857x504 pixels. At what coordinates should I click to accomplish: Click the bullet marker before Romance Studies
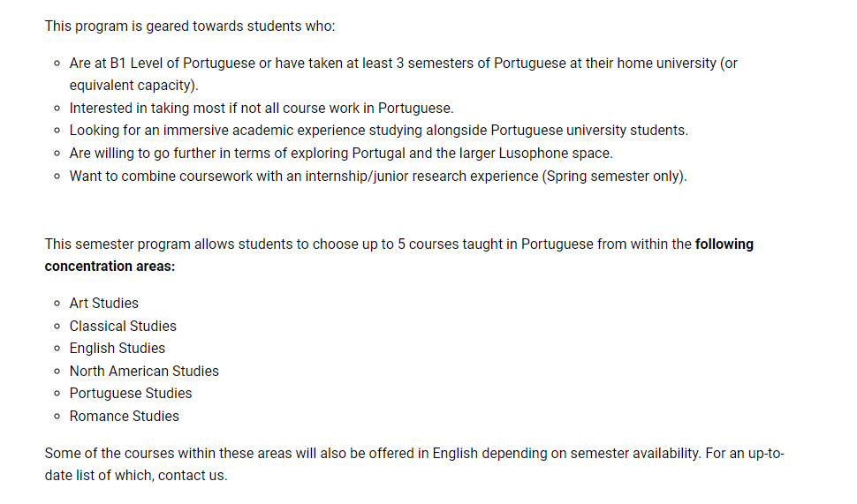tap(57, 417)
